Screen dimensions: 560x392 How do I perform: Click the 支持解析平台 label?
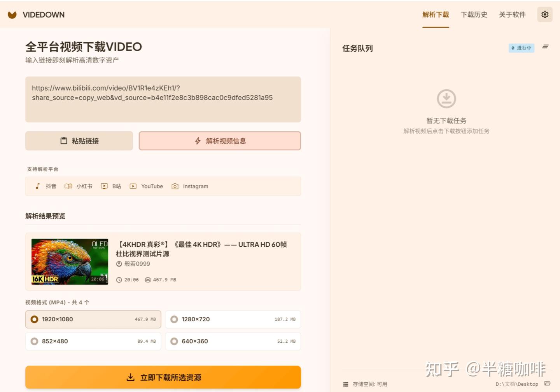coord(42,169)
